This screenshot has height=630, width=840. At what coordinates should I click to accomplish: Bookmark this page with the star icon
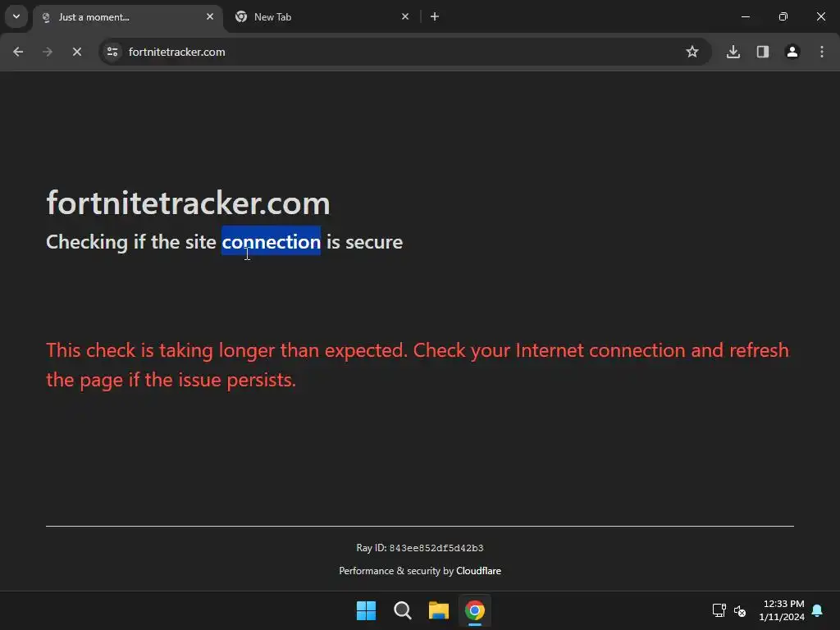[x=692, y=52]
